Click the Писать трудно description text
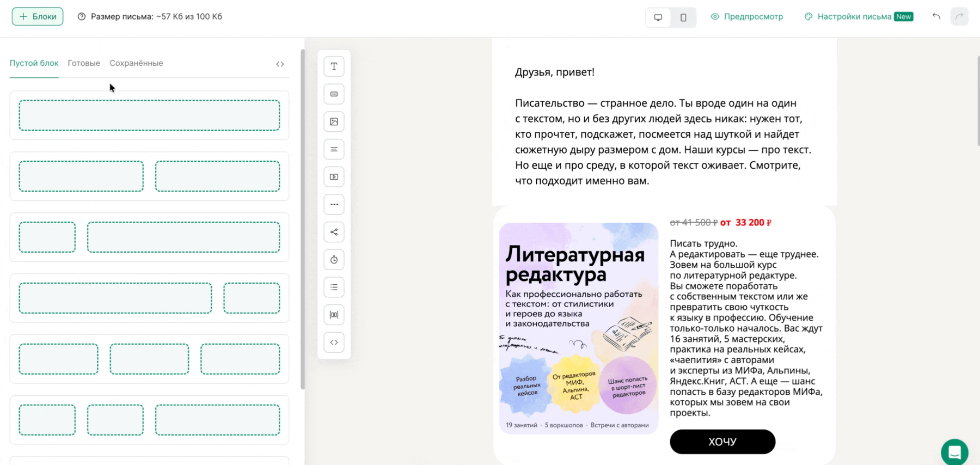980x465 pixels. click(746, 328)
